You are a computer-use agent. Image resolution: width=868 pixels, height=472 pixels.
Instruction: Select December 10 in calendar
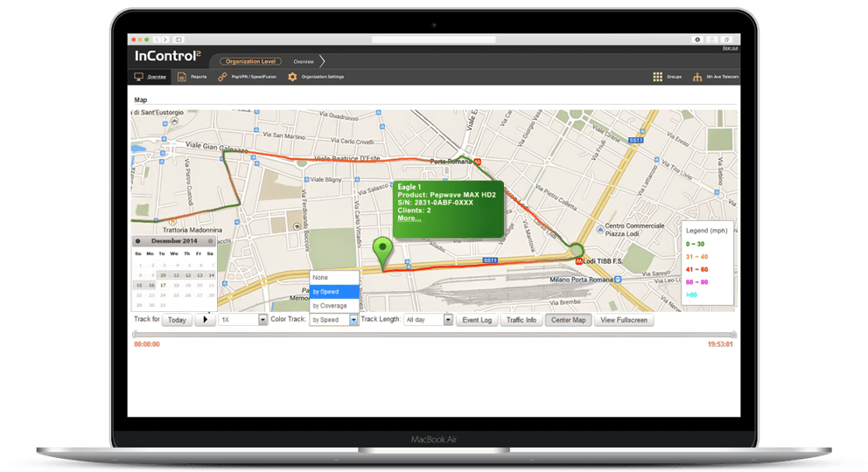point(163,275)
